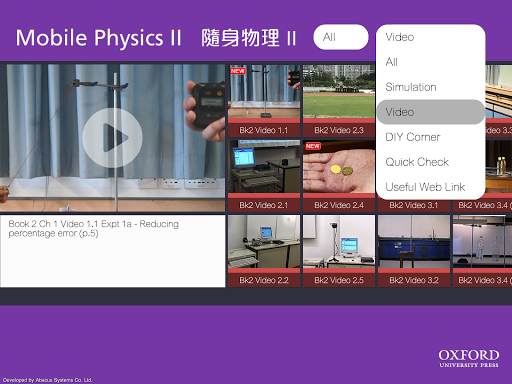512x384 pixels.
Task: Click the Oxford University Press logo
Action: coord(469,358)
